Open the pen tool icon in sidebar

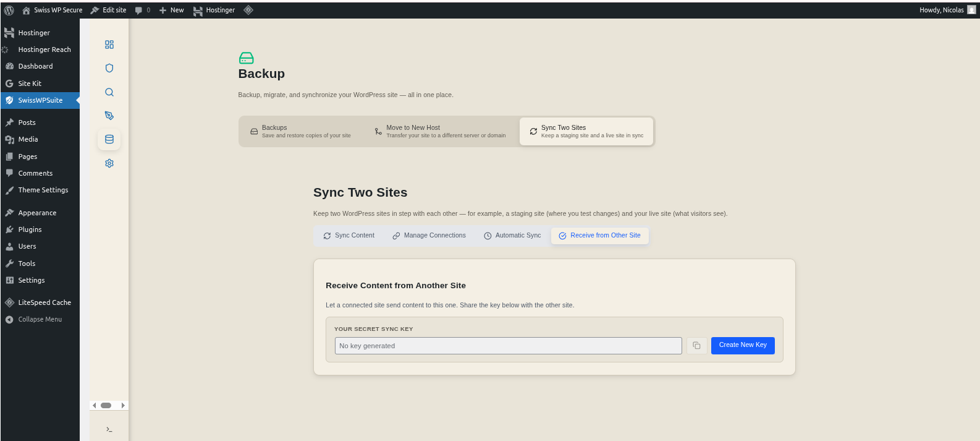pos(109,116)
